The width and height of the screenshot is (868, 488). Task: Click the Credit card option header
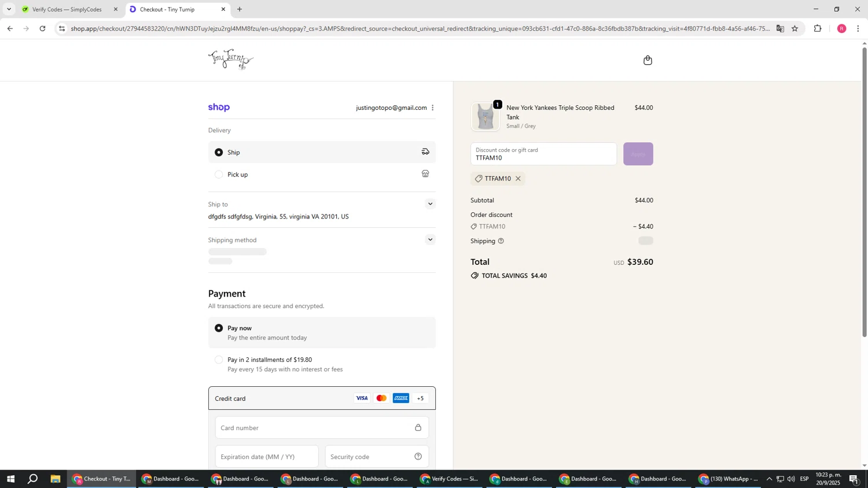pos(322,398)
